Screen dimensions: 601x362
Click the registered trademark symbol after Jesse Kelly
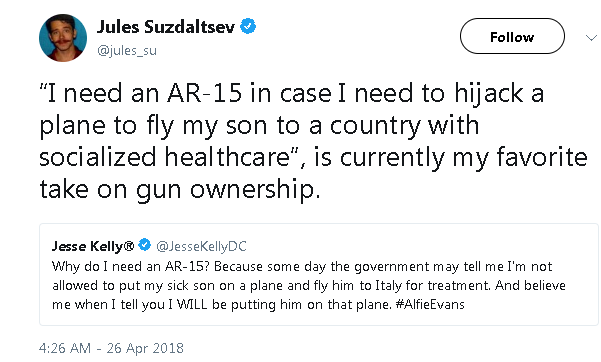(130, 245)
